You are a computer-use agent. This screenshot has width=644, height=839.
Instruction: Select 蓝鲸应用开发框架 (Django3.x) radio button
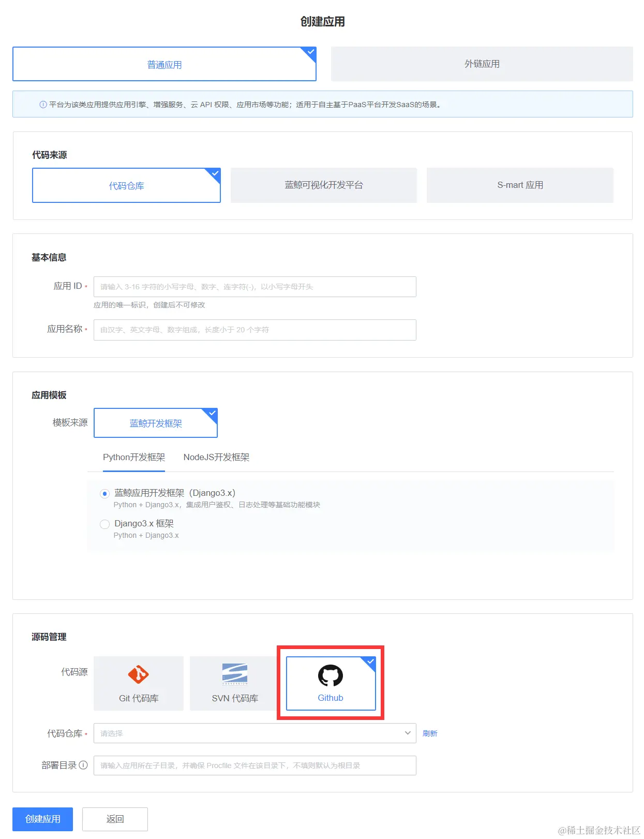pos(104,494)
